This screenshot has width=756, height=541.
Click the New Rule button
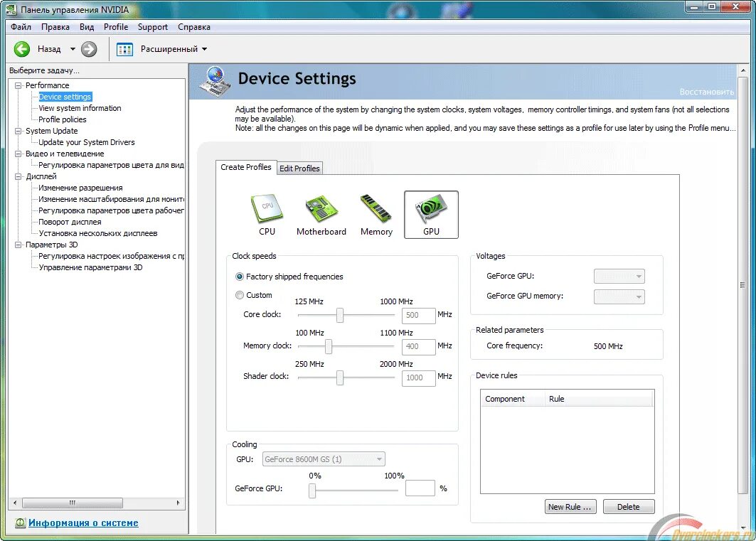(570, 507)
